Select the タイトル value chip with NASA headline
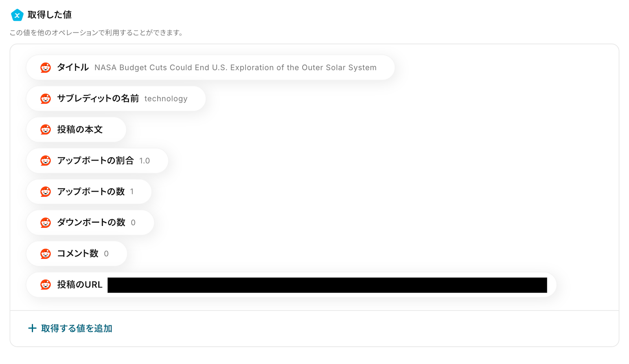Screen dimensions: 629x364 pyautogui.click(x=210, y=68)
